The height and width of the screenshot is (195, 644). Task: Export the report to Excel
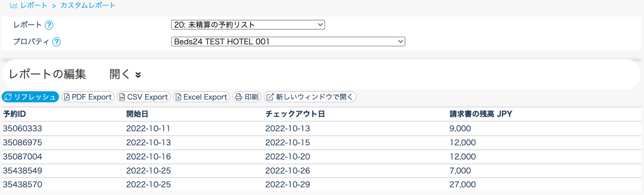coord(201,97)
